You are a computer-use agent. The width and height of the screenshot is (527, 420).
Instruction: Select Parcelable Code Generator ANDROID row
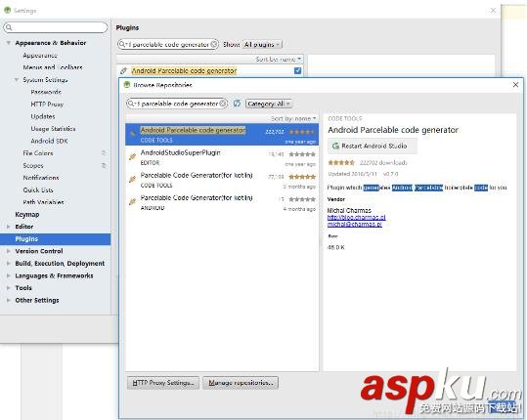(222, 202)
